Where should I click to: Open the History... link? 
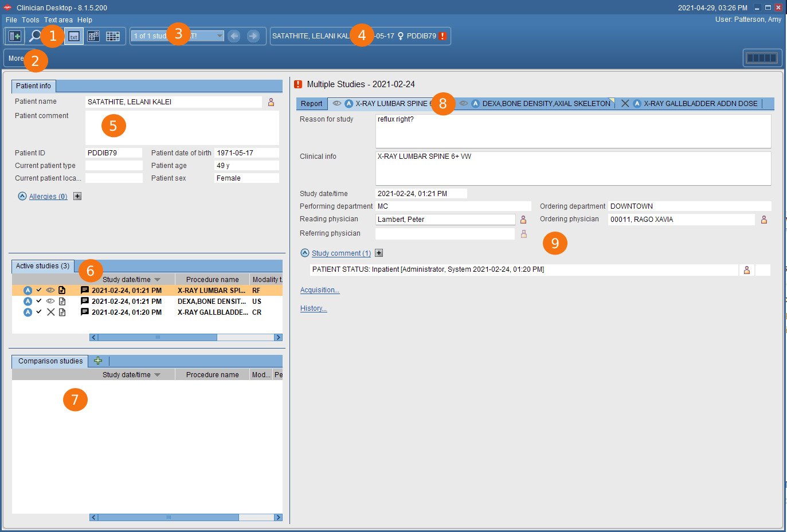click(x=313, y=308)
